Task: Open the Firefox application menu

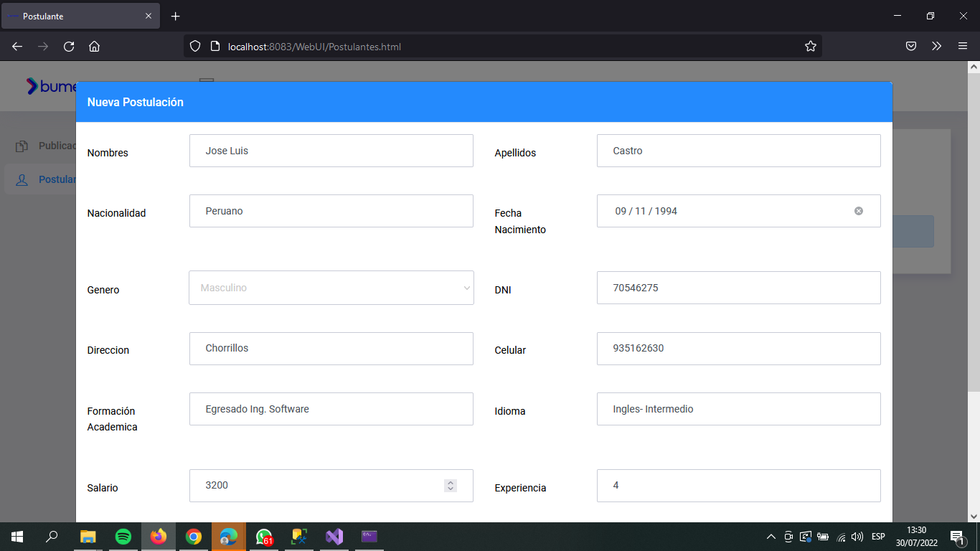Action: [963, 45]
